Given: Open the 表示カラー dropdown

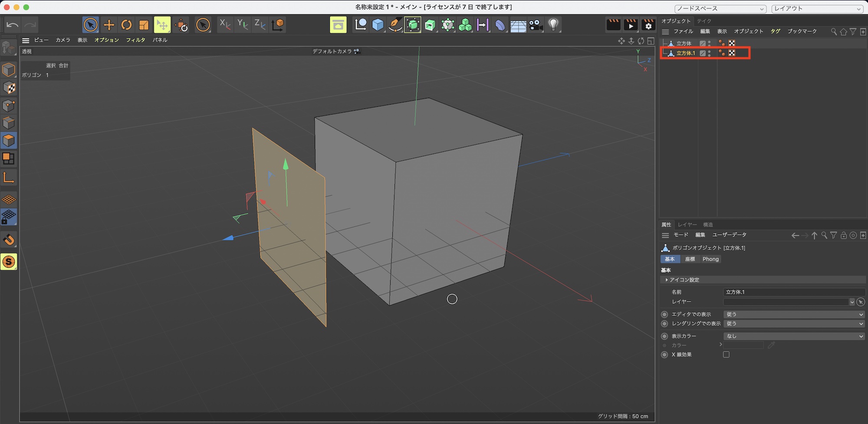Looking at the screenshot, I should (794, 336).
